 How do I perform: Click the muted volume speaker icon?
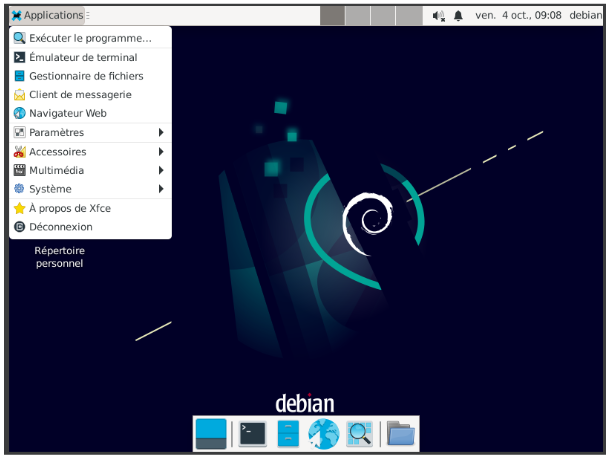(x=438, y=16)
